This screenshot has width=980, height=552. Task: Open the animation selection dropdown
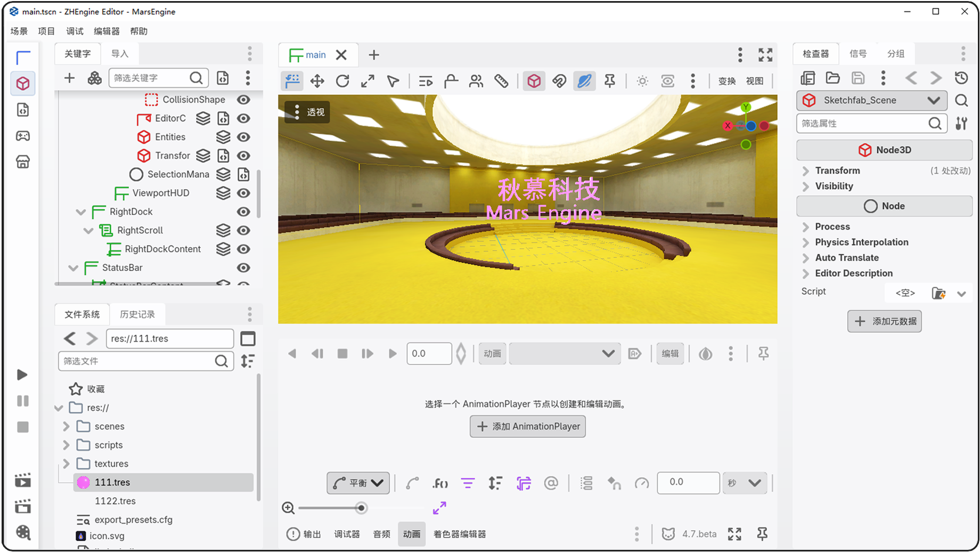tap(565, 354)
